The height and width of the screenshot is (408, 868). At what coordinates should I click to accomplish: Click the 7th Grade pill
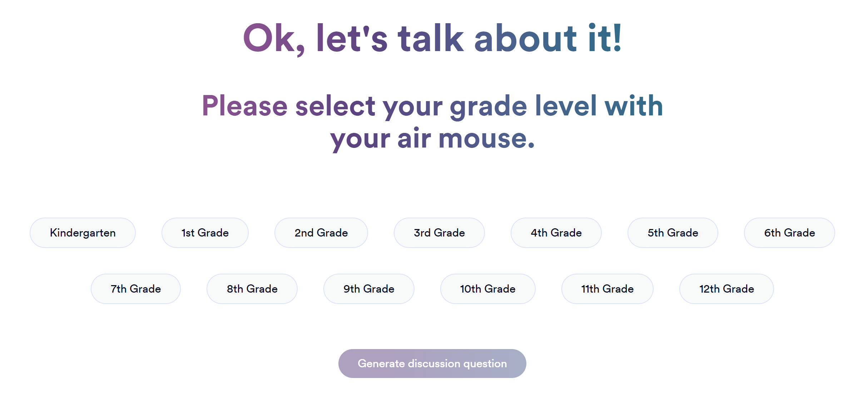tap(136, 289)
